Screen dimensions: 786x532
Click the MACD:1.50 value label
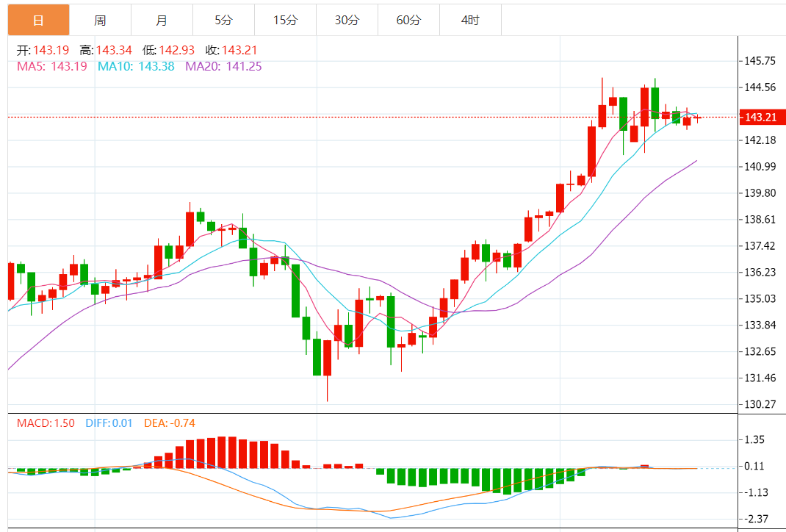tap(46, 423)
